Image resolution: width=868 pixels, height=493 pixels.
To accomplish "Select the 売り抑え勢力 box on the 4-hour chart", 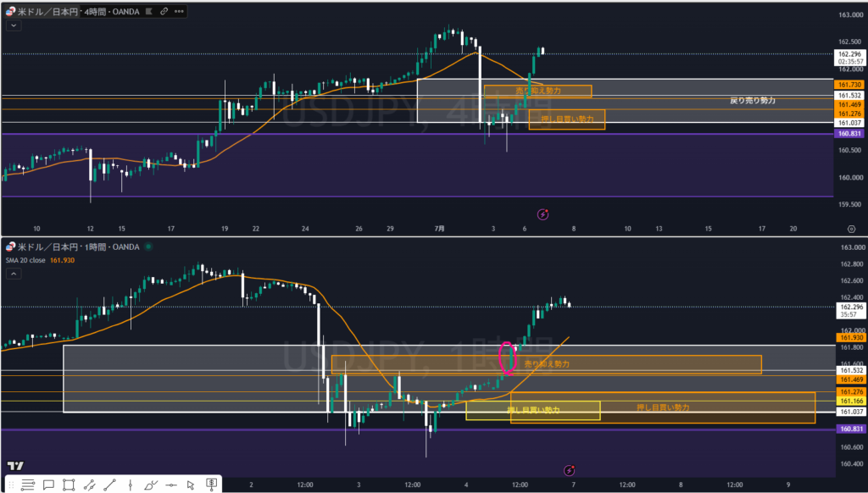I will click(537, 91).
